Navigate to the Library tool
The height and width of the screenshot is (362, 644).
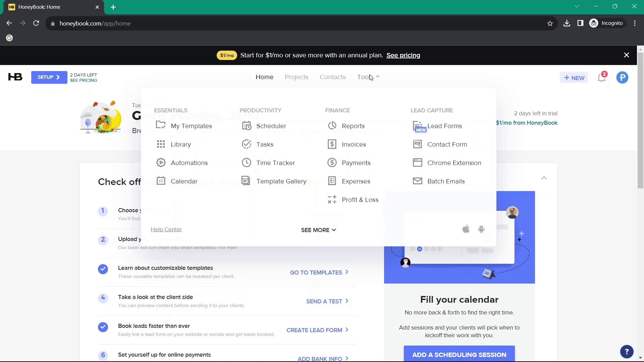click(180, 144)
